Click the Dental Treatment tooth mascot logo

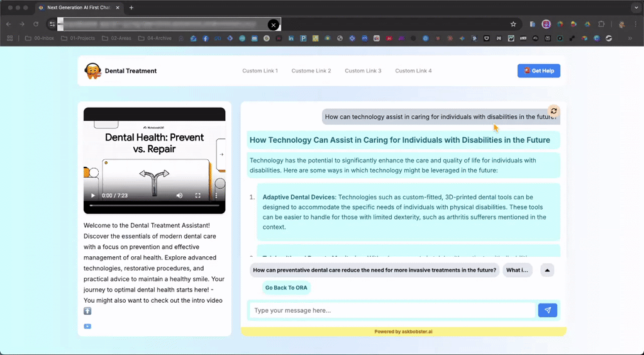[x=93, y=70]
